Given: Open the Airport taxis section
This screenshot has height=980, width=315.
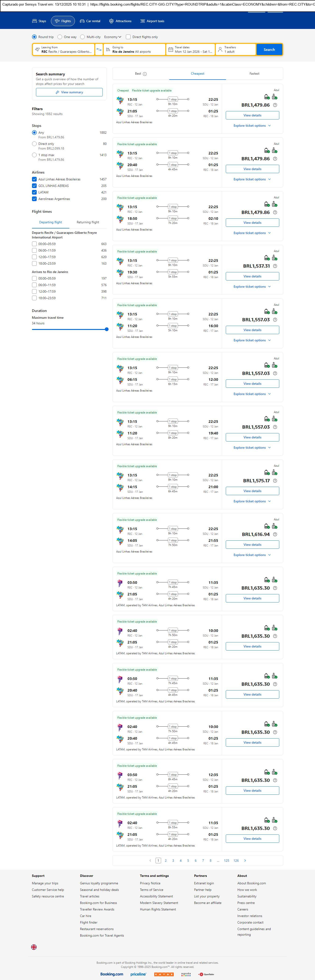Looking at the screenshot, I should [x=152, y=21].
